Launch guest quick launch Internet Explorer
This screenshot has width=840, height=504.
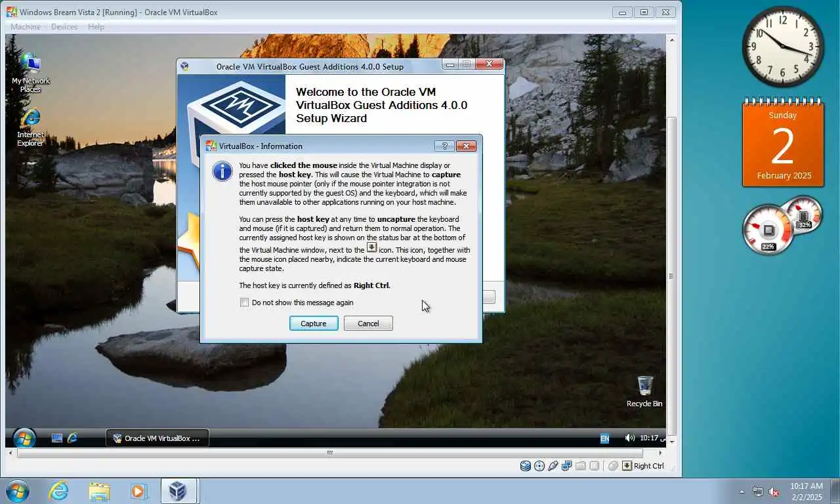72,438
